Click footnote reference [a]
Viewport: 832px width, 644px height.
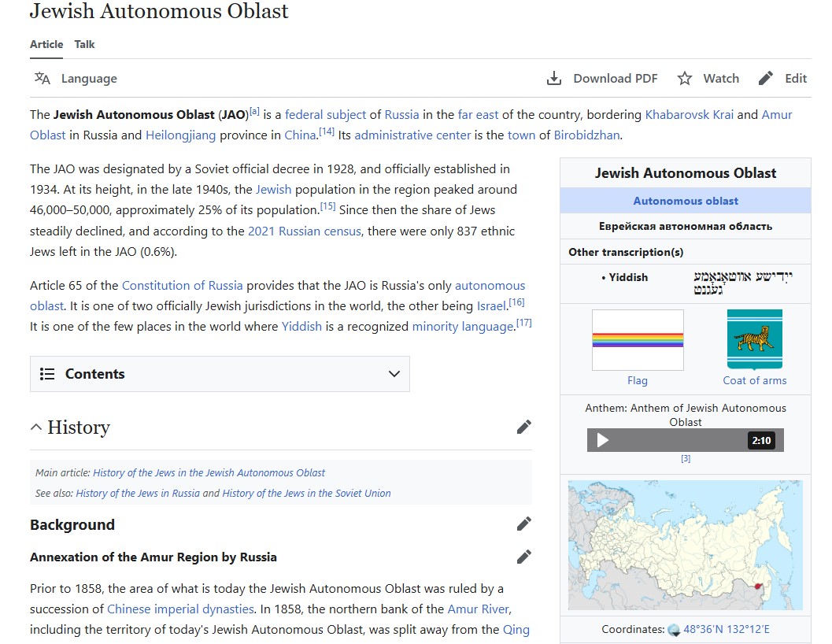click(x=255, y=112)
